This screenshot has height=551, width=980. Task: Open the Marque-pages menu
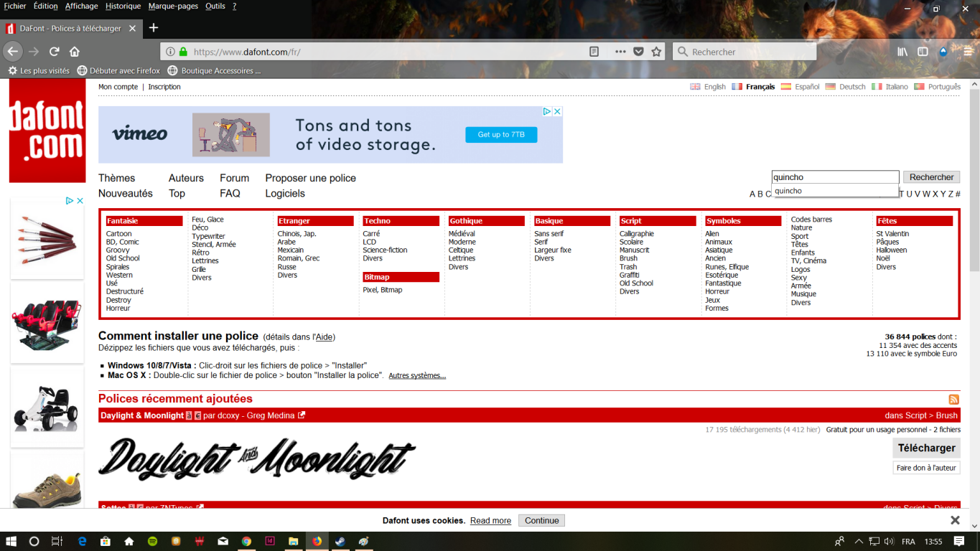pyautogui.click(x=173, y=6)
